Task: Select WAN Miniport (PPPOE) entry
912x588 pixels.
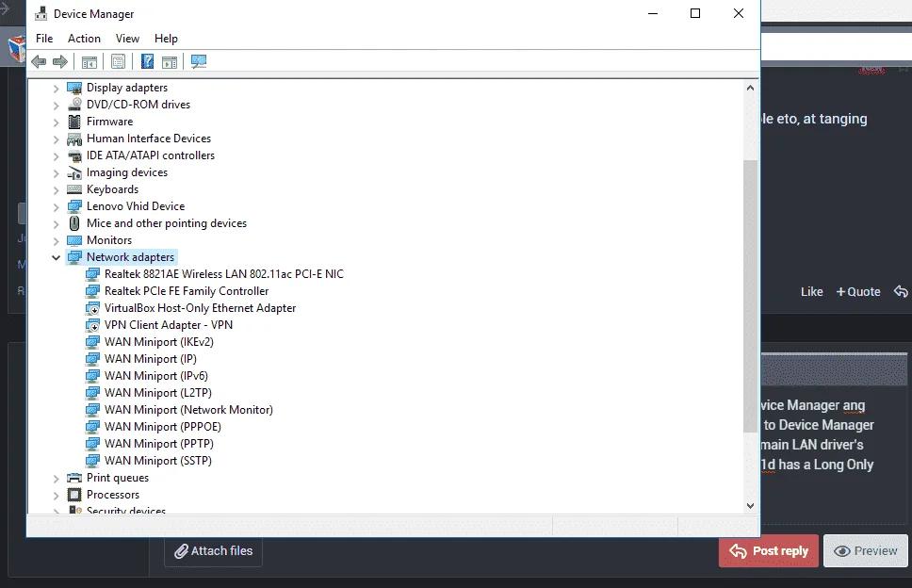Action: (163, 426)
